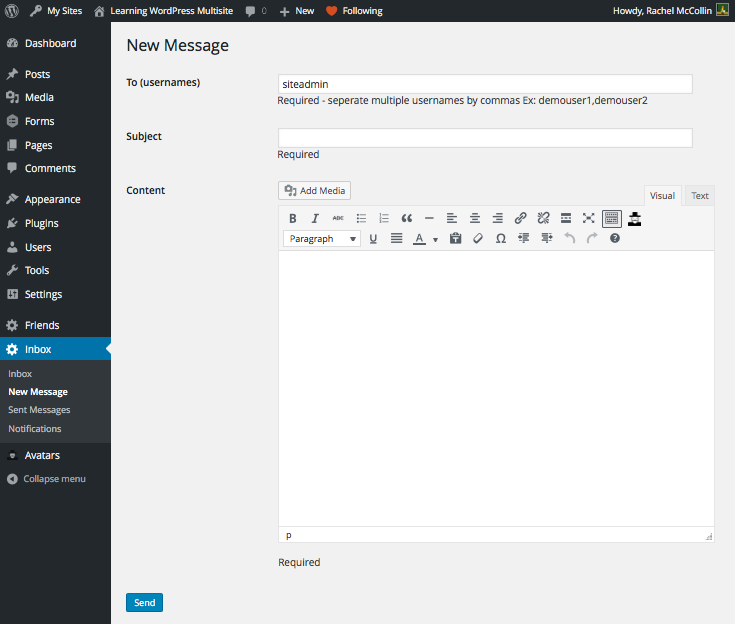Open Howdy Rachel McCollin account menu
The height and width of the screenshot is (624, 735).
pos(671,11)
